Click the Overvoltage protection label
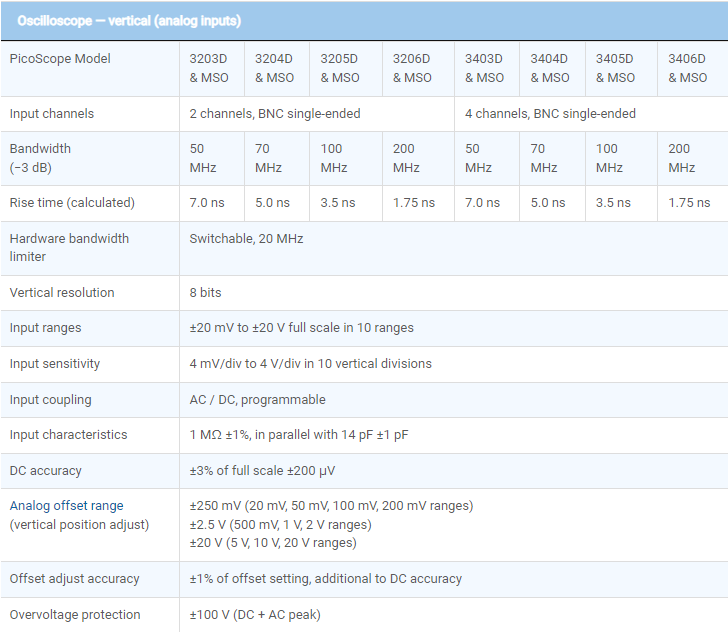This screenshot has width=728, height=637. point(75,615)
